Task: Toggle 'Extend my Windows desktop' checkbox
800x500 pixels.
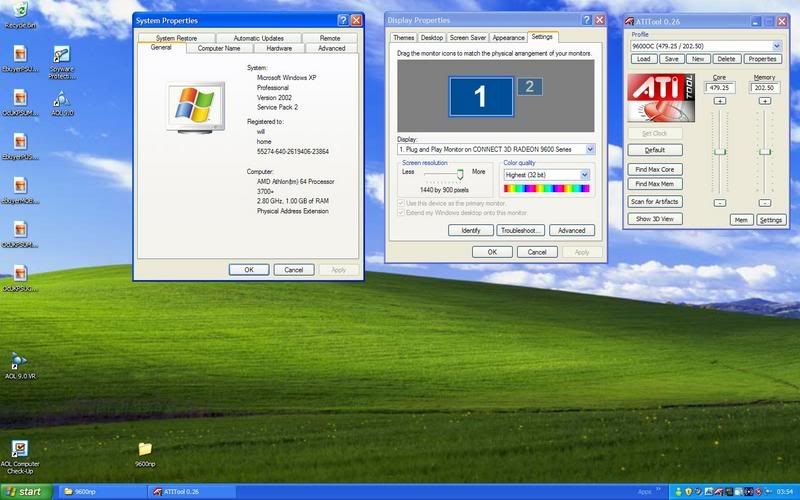Action: pos(402,213)
